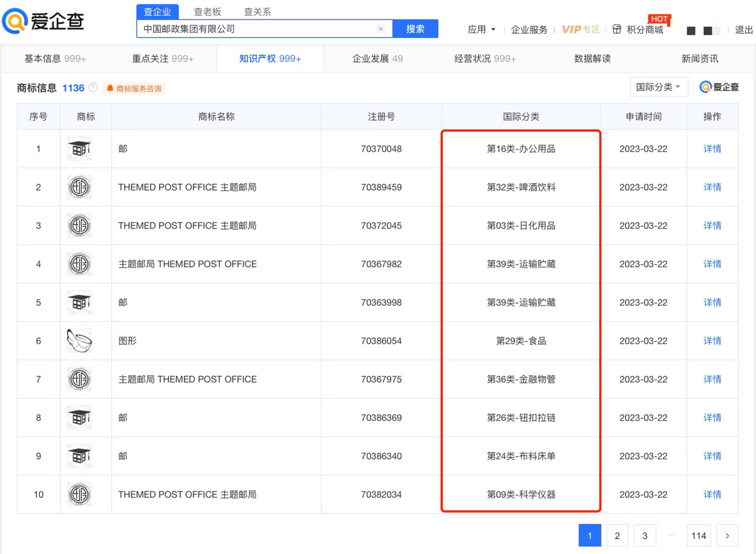Image resolution: width=756 pixels, height=554 pixels.
Task: Click the 注册号 column header
Action: [x=381, y=116]
